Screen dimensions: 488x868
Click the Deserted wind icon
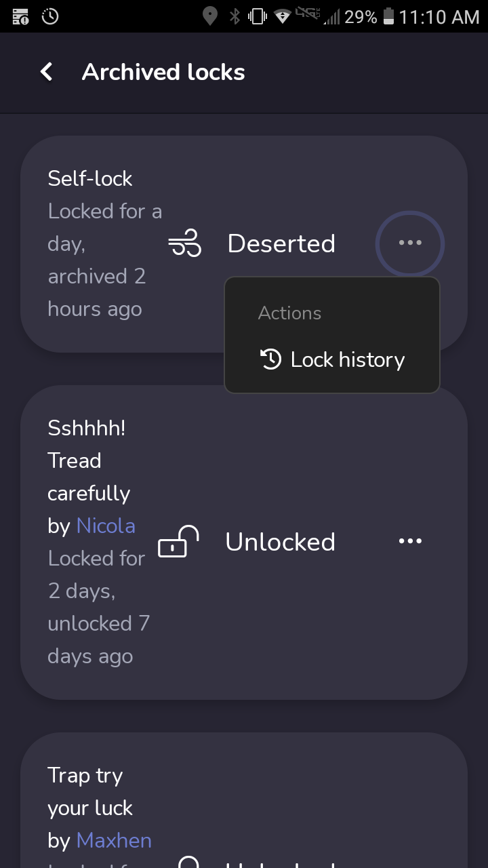click(185, 243)
